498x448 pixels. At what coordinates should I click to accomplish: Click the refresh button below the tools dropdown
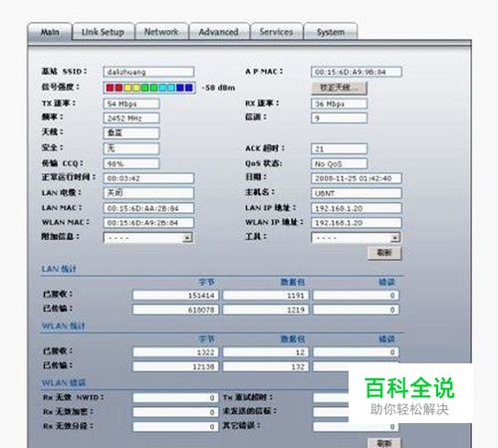(x=384, y=253)
